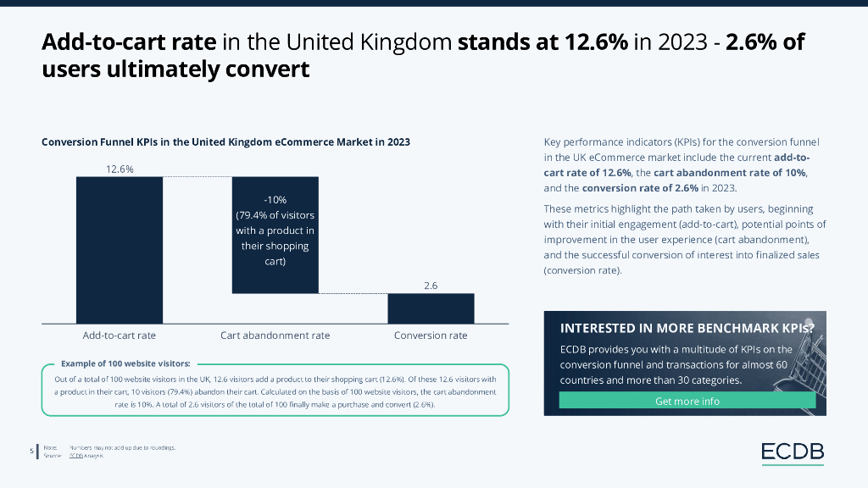Select the Conversion rate axis label
Viewport: 868px width, 488px height.
(x=431, y=335)
